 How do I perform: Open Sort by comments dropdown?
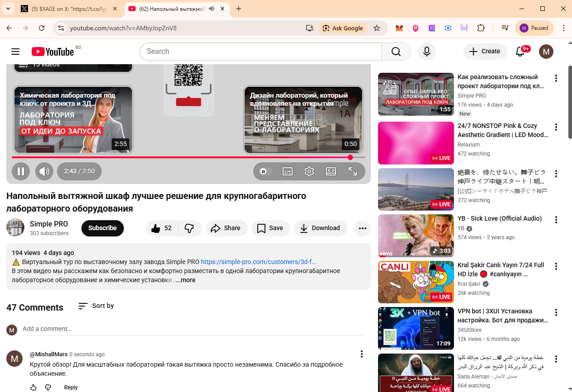coord(96,306)
